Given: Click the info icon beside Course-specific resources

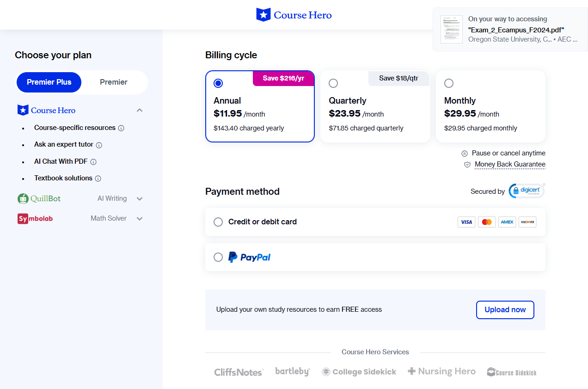Looking at the screenshot, I should 121,128.
